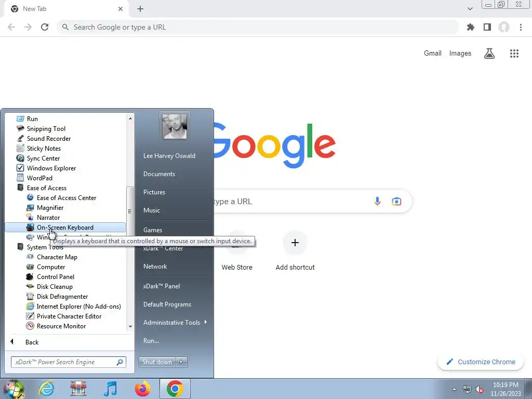Screen dimensions: 532x399
Task: Open Sticky Notes
Action: pyautogui.click(x=44, y=148)
